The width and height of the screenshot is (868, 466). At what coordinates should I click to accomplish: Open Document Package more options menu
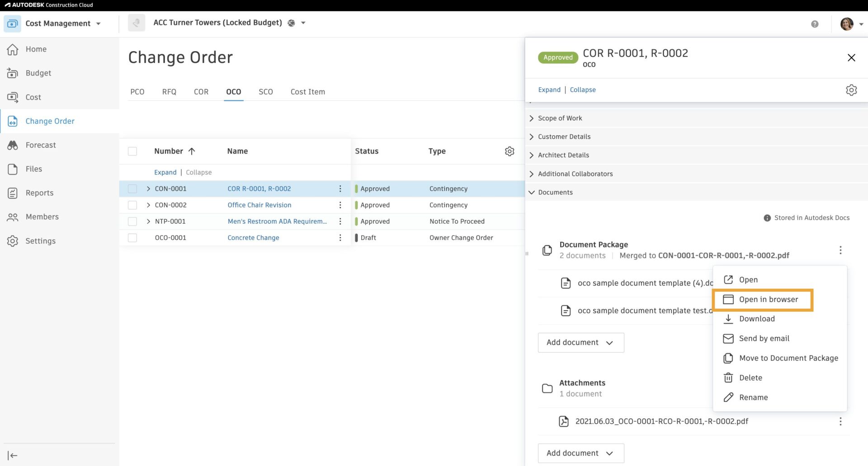(840, 250)
